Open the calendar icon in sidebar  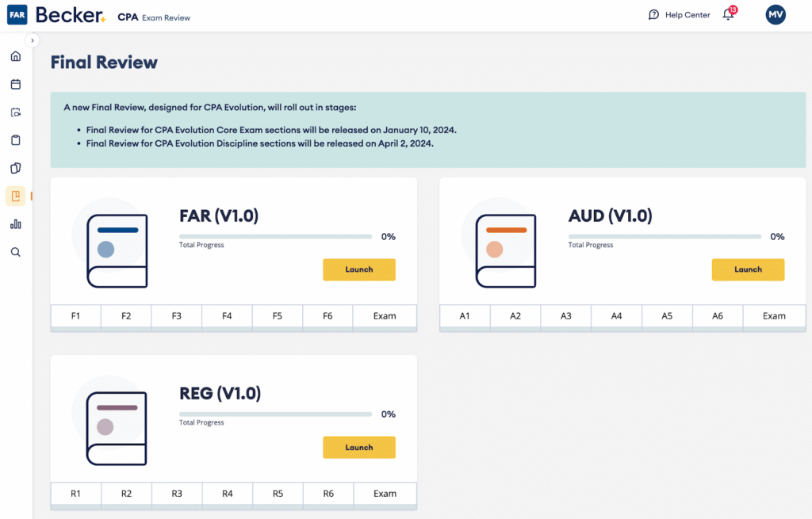pos(16,84)
